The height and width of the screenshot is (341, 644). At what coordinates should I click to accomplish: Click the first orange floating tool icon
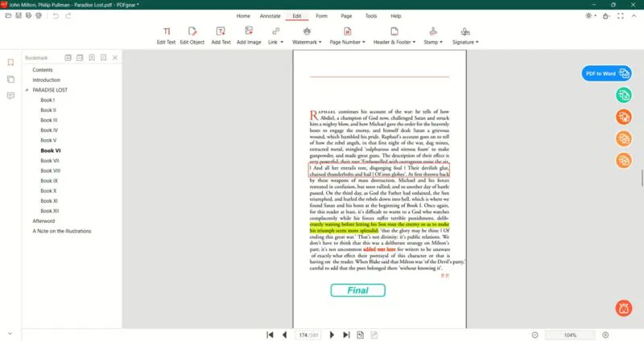(623, 117)
